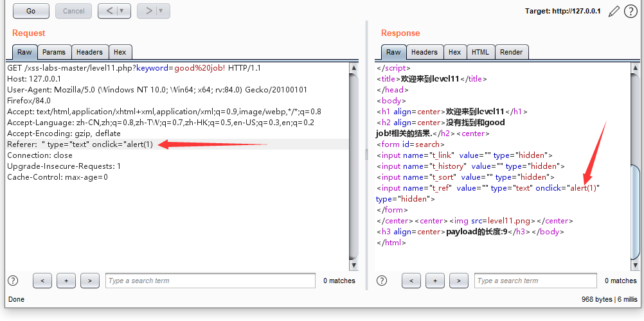Select the Request Raw tab
The width and height of the screenshot is (644, 321).
coord(24,52)
